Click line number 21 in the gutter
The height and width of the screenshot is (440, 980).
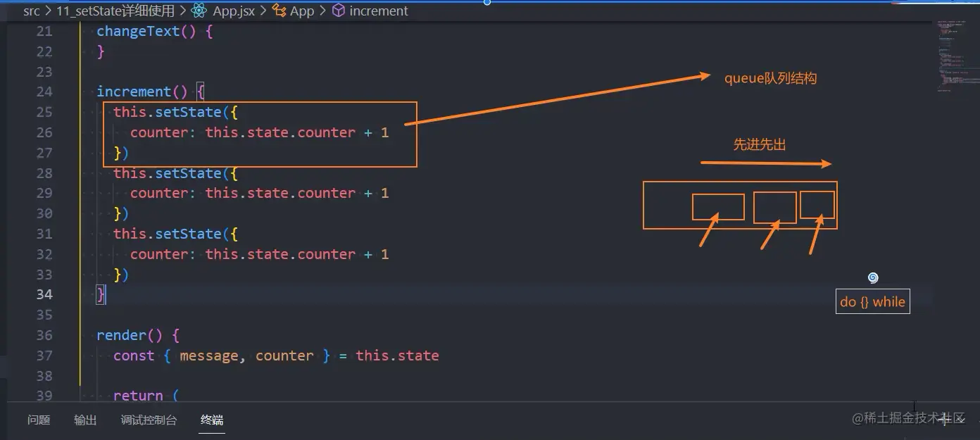pyautogui.click(x=44, y=31)
